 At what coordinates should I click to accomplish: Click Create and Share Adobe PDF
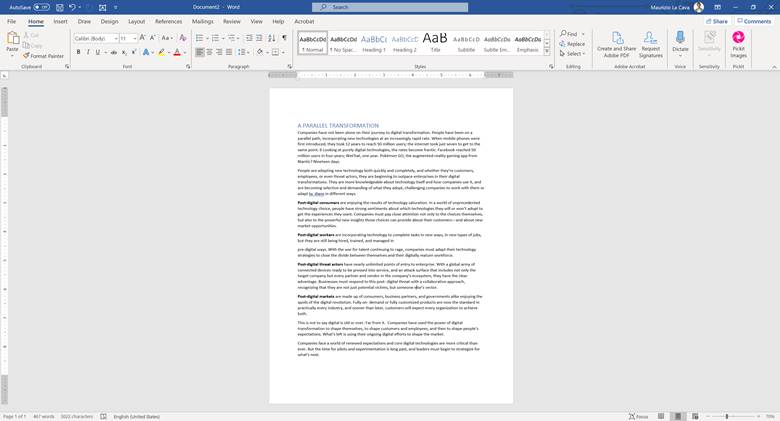click(x=617, y=44)
